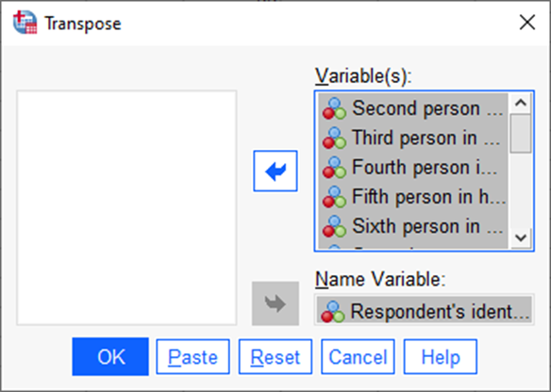Click the Variable(s) list scrollbar thumb
551x392 pixels.
pyautogui.click(x=521, y=134)
